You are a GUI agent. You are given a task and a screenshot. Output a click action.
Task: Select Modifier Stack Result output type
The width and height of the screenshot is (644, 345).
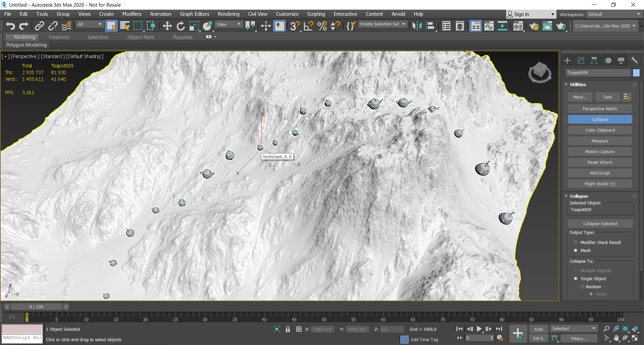pos(576,242)
